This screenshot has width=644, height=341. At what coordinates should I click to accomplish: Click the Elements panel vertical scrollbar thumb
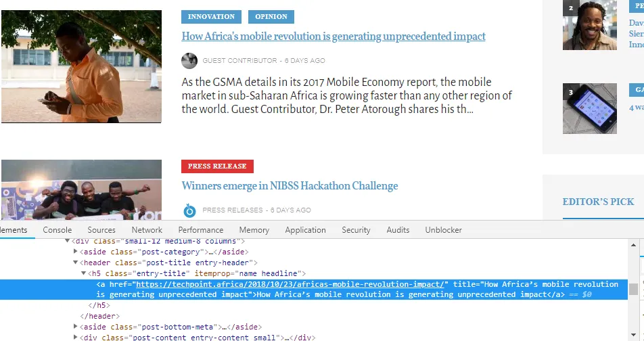click(633, 290)
